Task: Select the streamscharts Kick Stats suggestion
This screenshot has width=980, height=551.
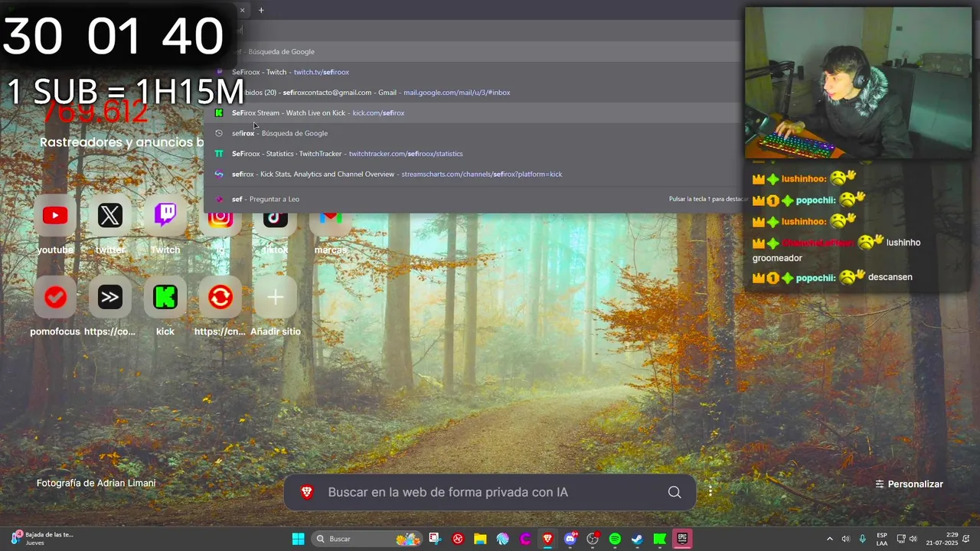Action: [476, 174]
